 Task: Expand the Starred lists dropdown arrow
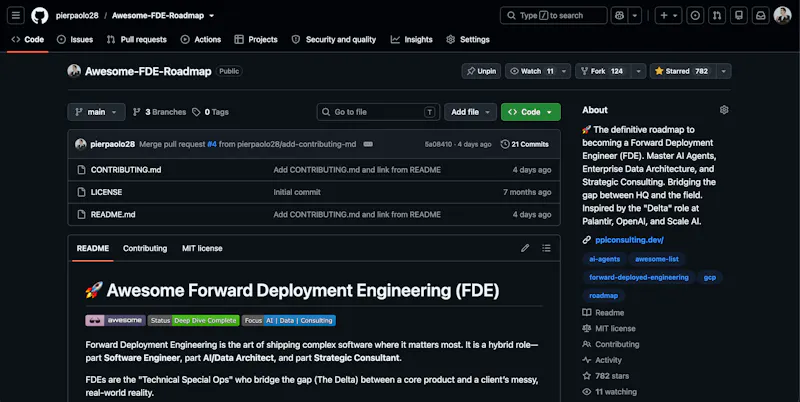point(723,71)
